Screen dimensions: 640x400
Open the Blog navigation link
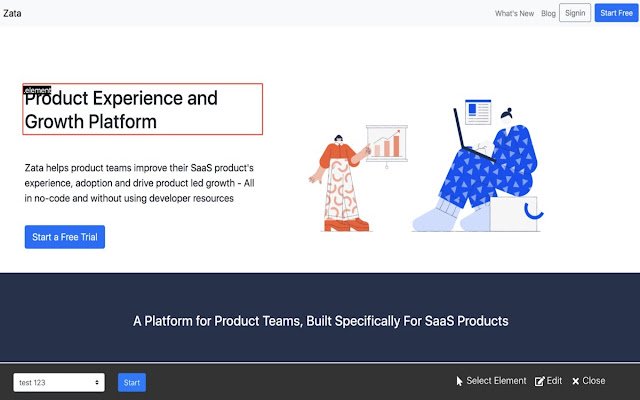[x=548, y=13]
